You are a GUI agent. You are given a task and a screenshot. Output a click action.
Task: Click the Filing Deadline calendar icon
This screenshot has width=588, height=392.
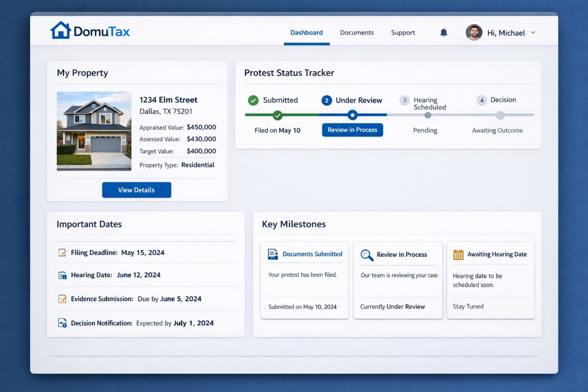[62, 252]
